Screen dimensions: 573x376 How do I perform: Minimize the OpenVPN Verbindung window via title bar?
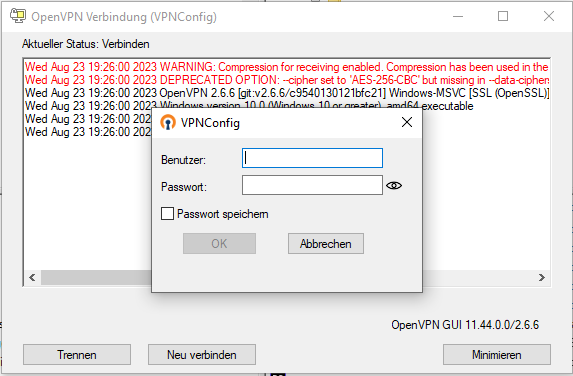(x=458, y=16)
